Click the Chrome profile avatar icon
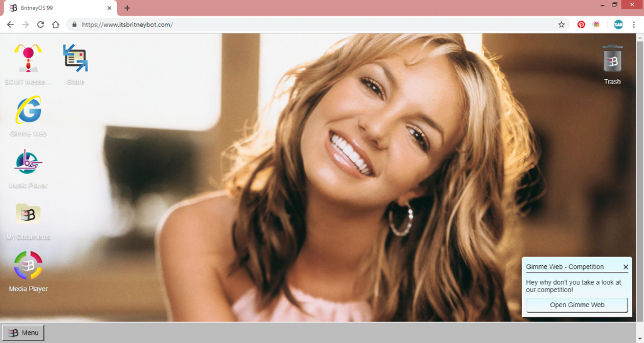The image size is (644, 343). click(618, 24)
